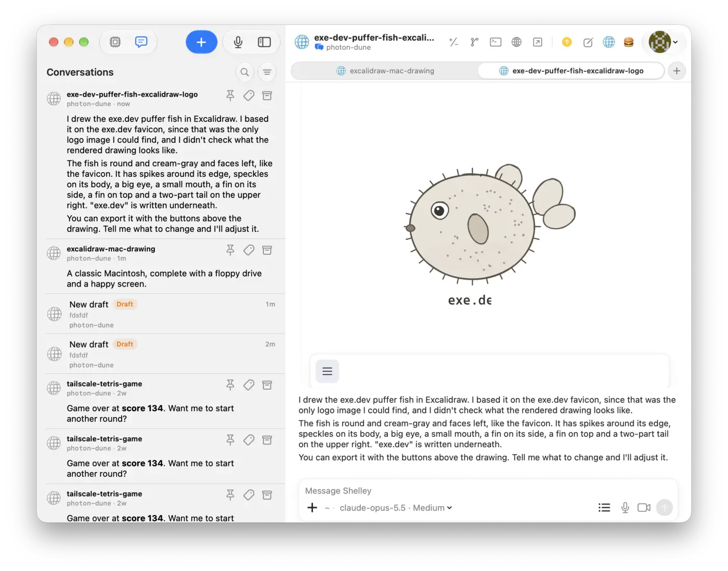
Task: Open the terminal icon in the header
Action: (496, 42)
